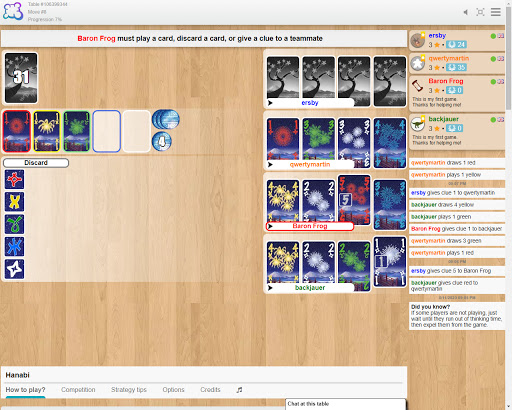Click qwertymartin's blue 4 card
512x410 pixels.
coord(390,143)
